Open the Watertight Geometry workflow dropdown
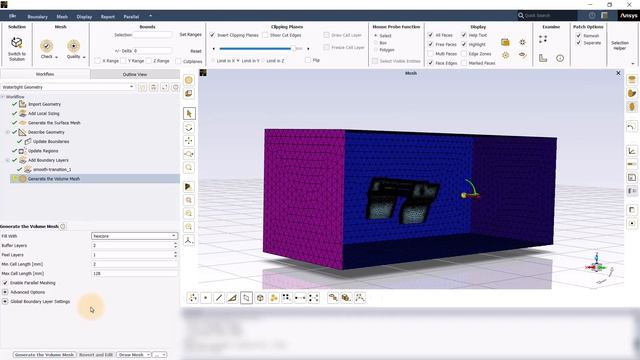 pyautogui.click(x=68, y=87)
